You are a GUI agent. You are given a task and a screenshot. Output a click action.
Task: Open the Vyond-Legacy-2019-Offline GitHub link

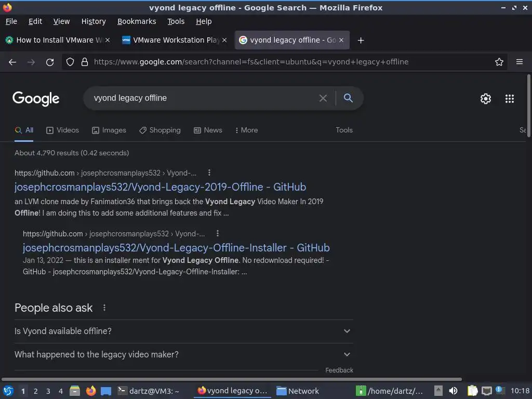click(160, 187)
